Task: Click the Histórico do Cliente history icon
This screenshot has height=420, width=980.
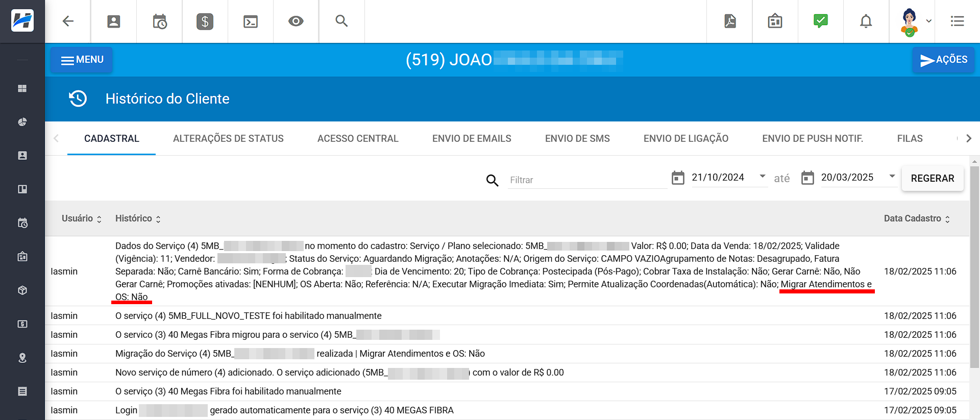Action: tap(78, 98)
